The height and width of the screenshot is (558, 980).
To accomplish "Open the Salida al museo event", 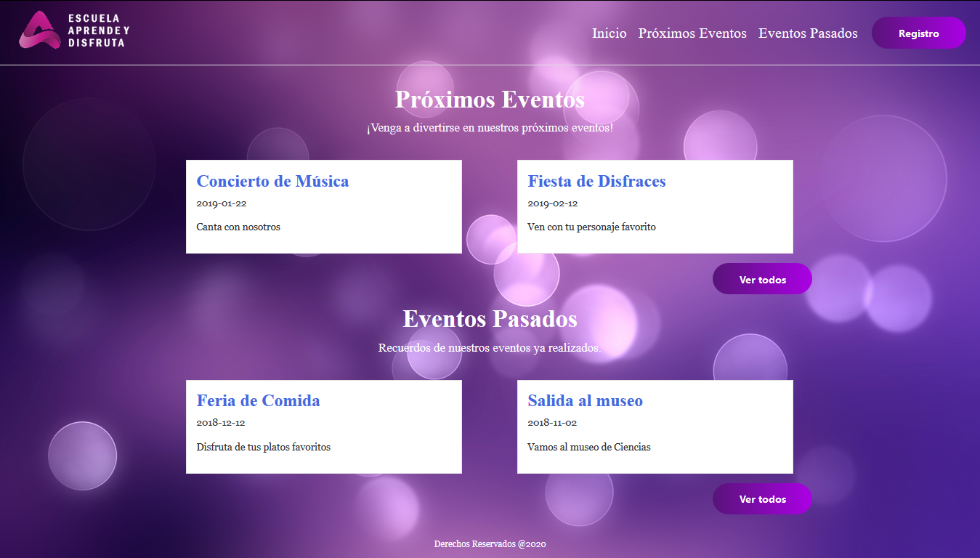I will [x=585, y=400].
